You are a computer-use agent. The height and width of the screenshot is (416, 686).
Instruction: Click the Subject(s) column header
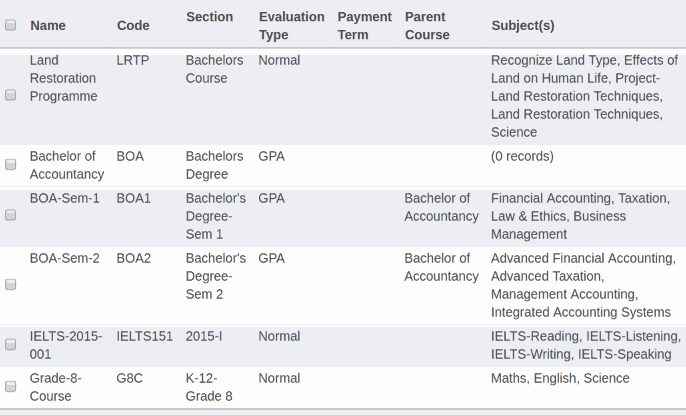(x=523, y=26)
